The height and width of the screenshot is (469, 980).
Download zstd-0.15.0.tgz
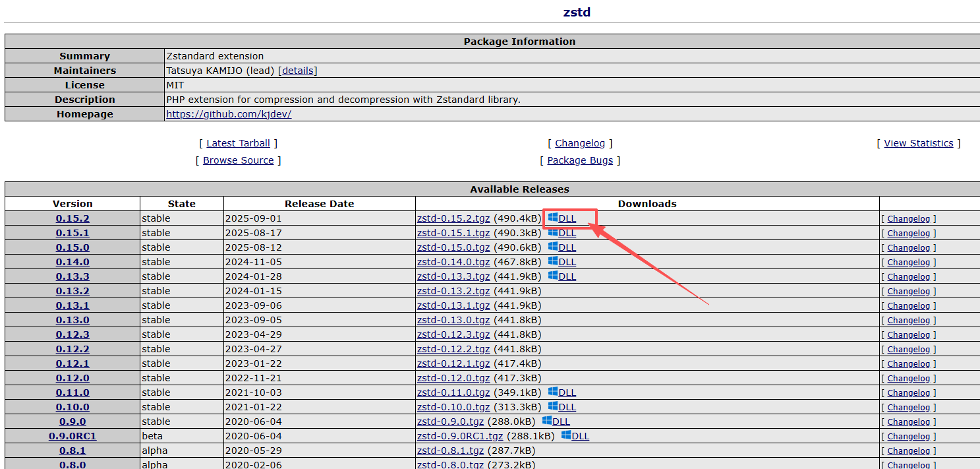click(x=453, y=247)
